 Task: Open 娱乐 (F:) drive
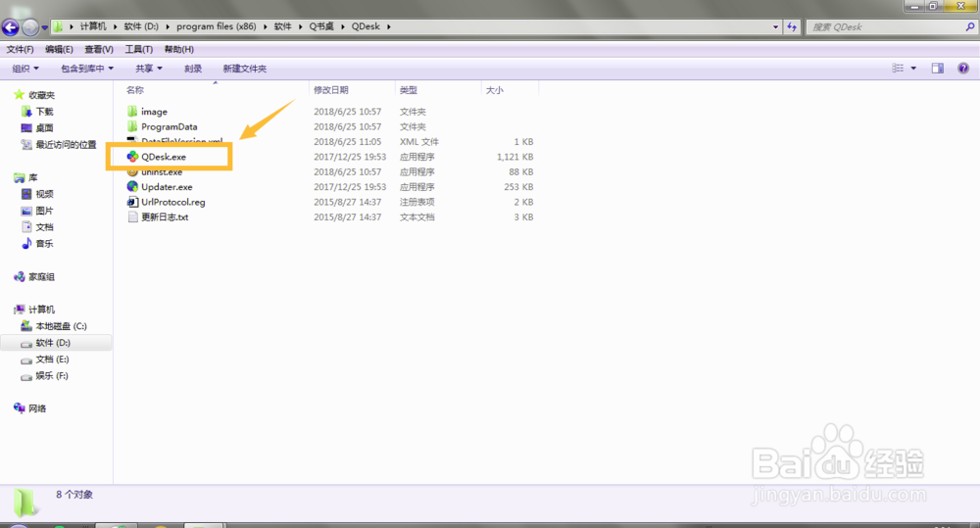tap(51, 375)
